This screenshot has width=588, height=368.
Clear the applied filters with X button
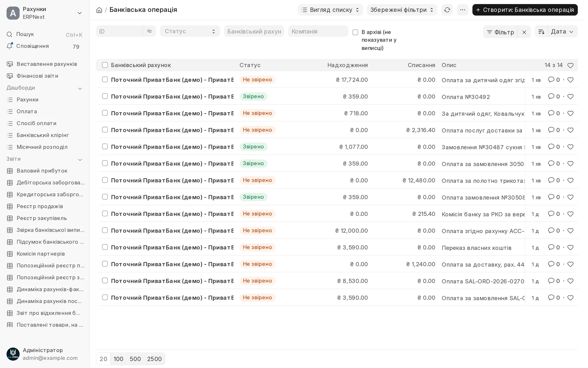(524, 32)
